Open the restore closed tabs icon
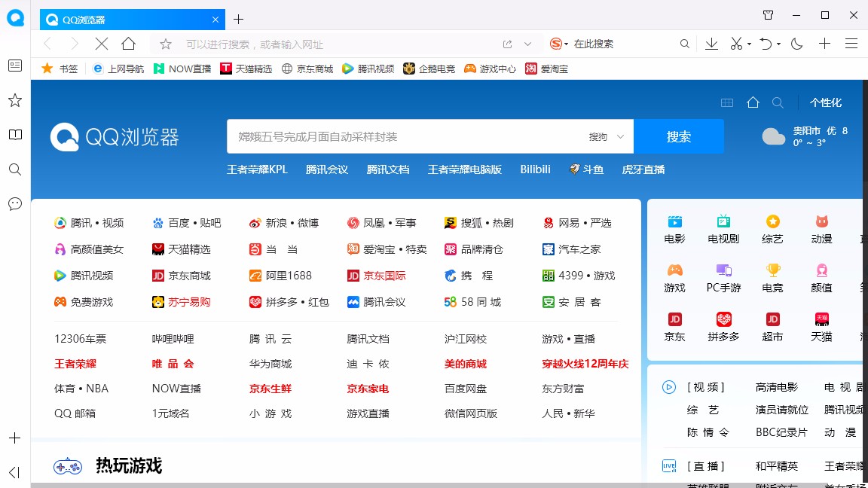This screenshot has width=868, height=488. coord(767,44)
